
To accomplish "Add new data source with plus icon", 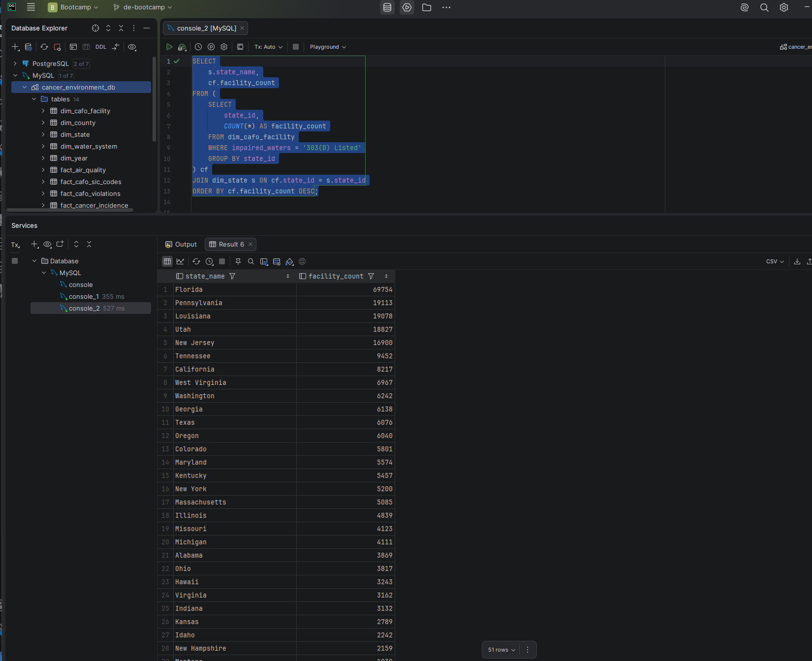I will (15, 47).
